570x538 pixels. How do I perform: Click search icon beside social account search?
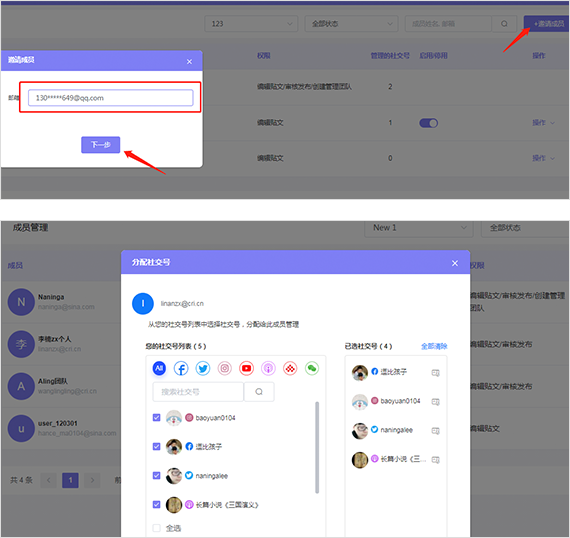(259, 392)
